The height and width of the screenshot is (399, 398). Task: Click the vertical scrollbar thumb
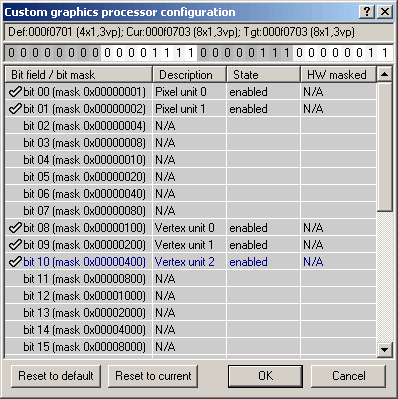tap(385, 147)
